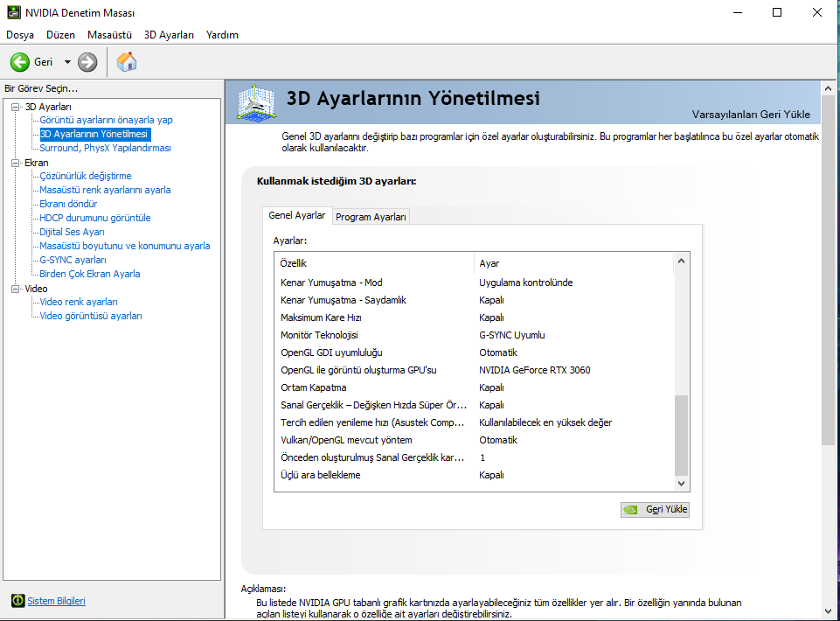Open Görüntü ayarlarını önayarla yap

(106, 120)
